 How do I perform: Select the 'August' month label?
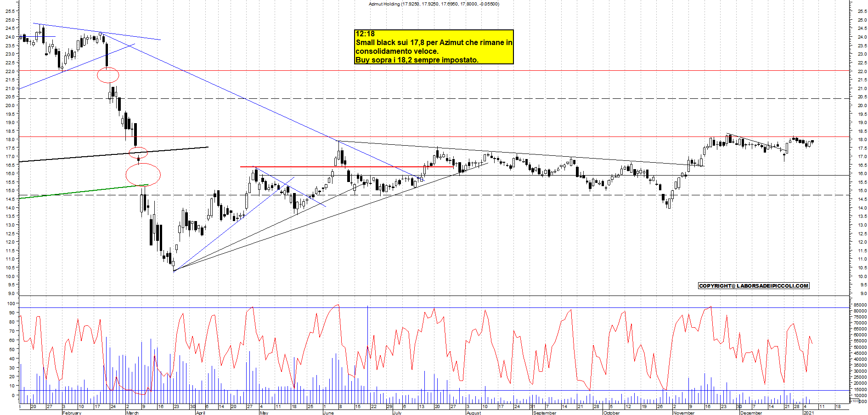tap(473, 413)
